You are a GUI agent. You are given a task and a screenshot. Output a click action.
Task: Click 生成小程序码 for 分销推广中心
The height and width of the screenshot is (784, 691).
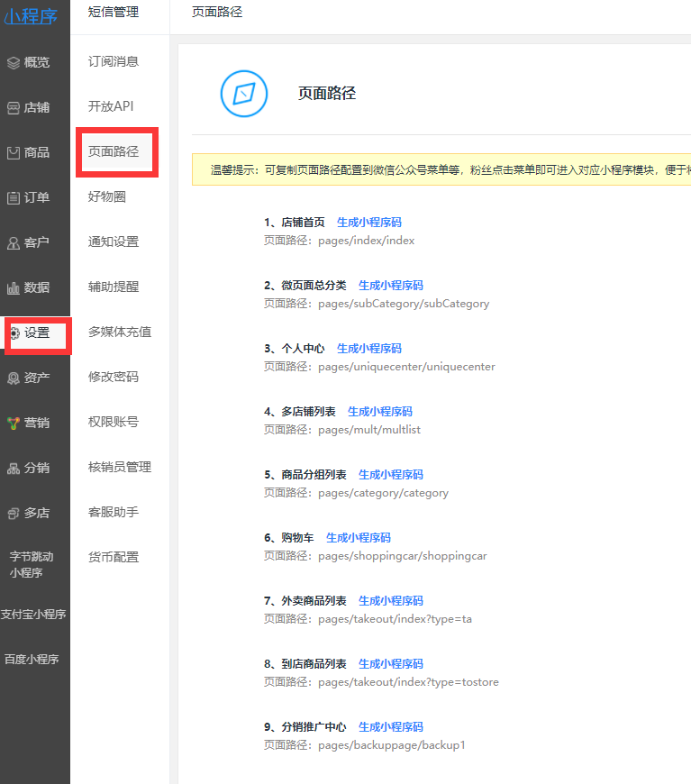390,726
